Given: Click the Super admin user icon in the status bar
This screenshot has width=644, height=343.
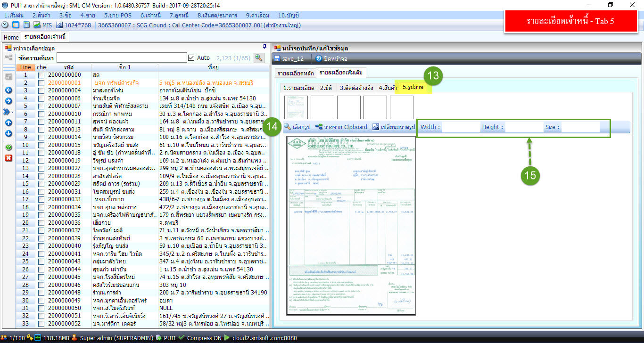Looking at the screenshot, I should click(75, 338).
